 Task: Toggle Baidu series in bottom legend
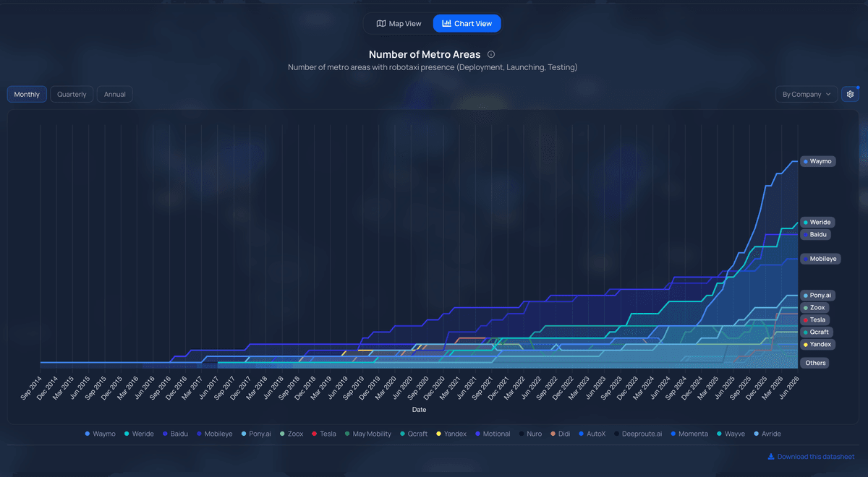click(176, 434)
